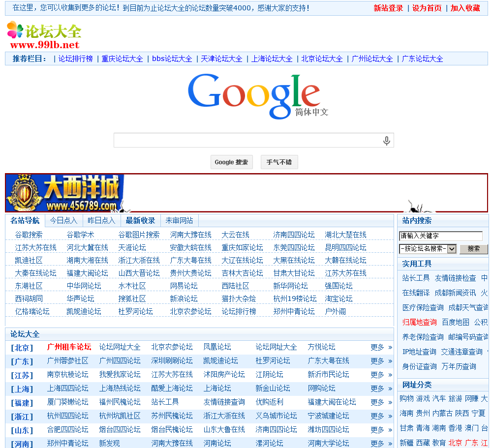Open 重庆论坛大全 in the 推荐栏目 bar
Image resolution: width=493 pixels, height=448 pixels.
122,59
